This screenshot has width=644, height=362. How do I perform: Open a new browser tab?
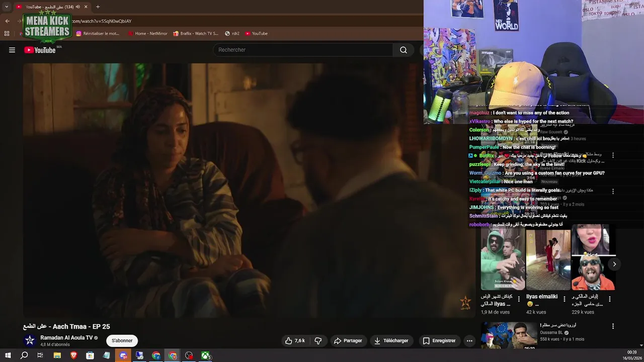[x=98, y=7]
